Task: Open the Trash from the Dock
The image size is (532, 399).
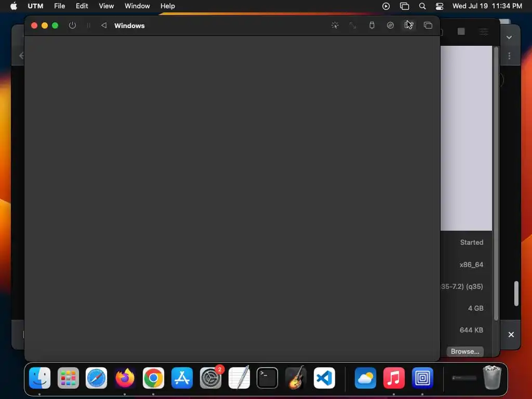Action: click(492, 377)
